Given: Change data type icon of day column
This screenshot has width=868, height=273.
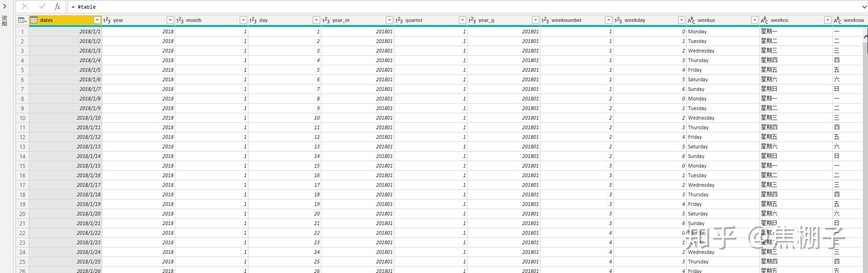Looking at the screenshot, I should point(253,20).
